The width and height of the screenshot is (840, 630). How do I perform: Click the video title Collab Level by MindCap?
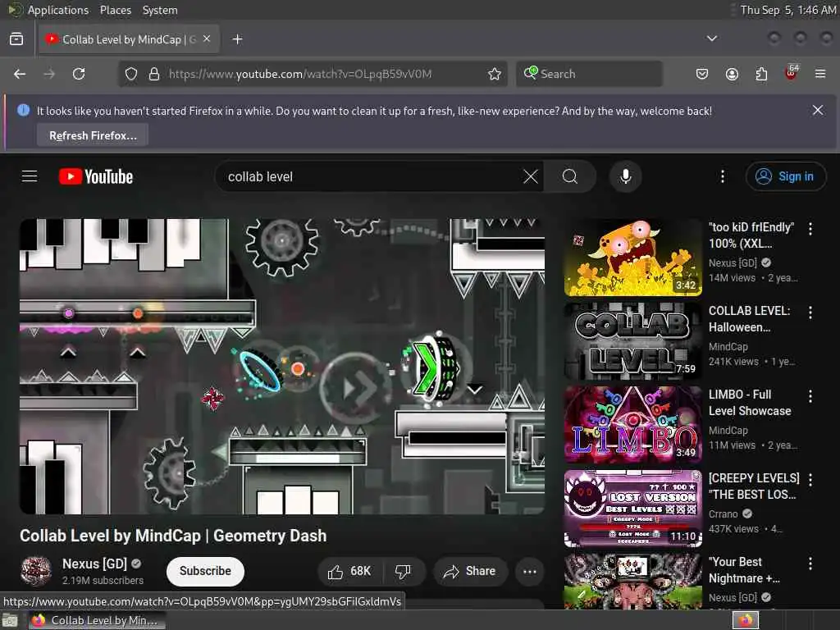coord(173,536)
